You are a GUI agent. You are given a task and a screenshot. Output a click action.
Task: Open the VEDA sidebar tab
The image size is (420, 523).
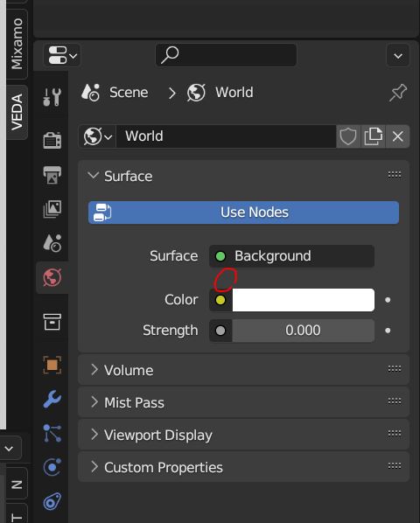click(17, 112)
